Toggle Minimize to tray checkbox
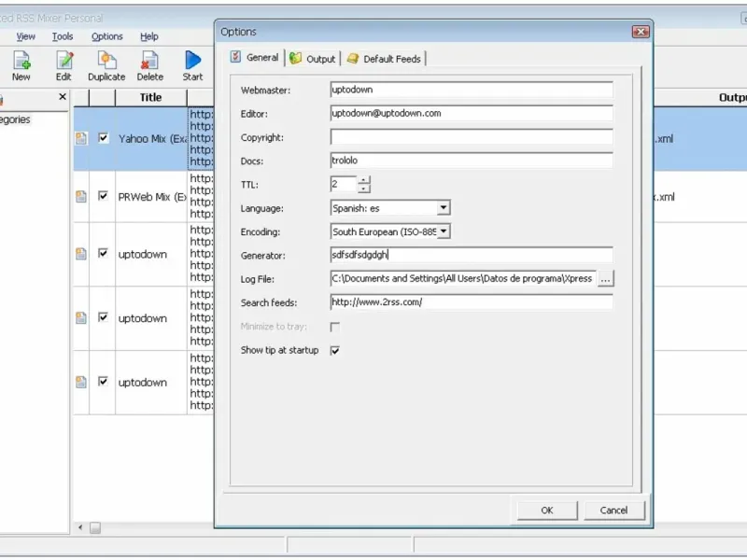Viewport: 747px width, 560px height. tap(335, 327)
